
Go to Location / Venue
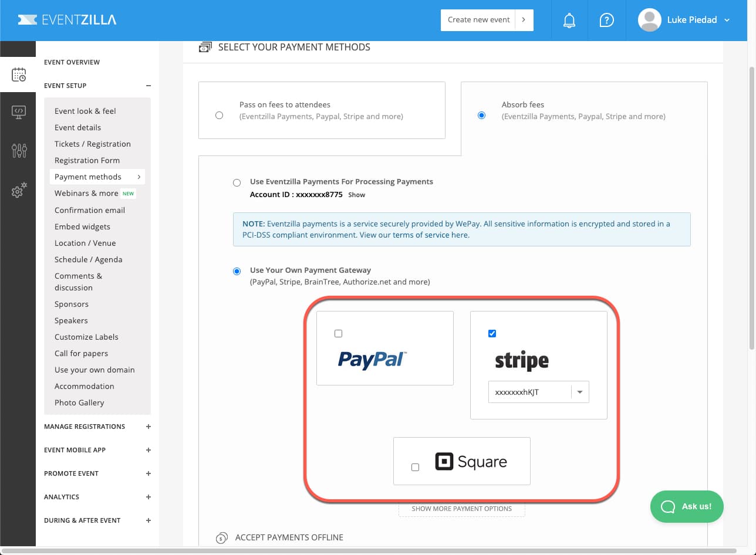tap(85, 243)
